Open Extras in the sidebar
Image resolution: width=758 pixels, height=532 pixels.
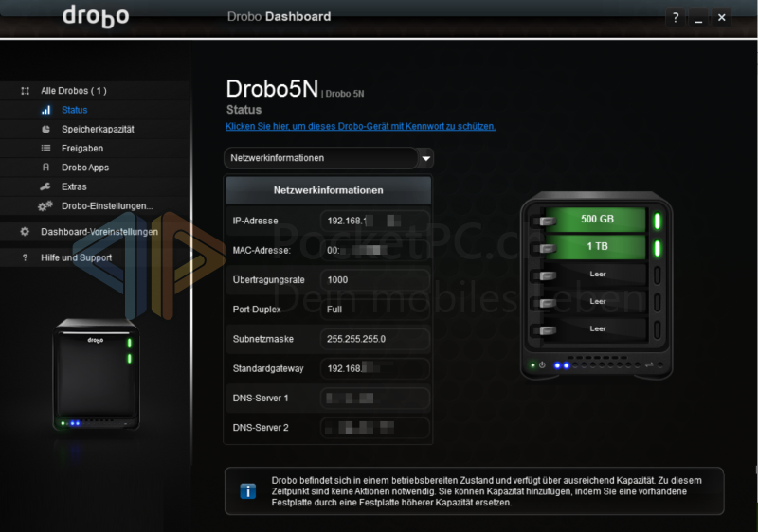[x=74, y=186]
